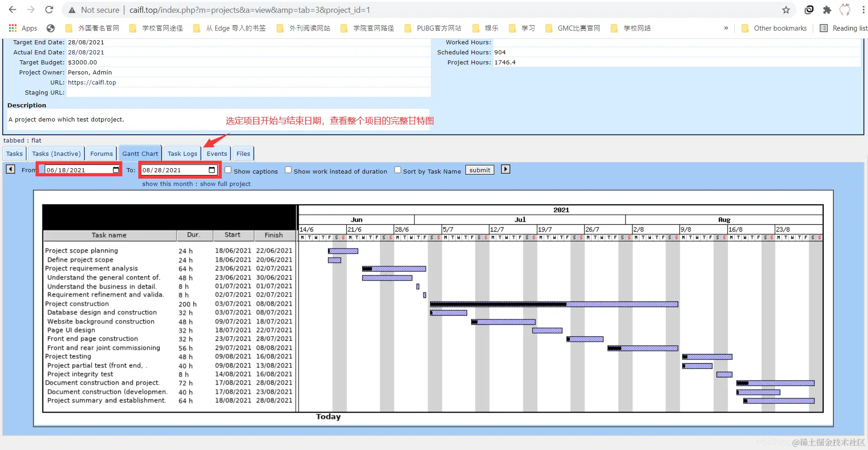This screenshot has width=868, height=450.
Task: Open the Task Logs tab
Action: click(183, 154)
